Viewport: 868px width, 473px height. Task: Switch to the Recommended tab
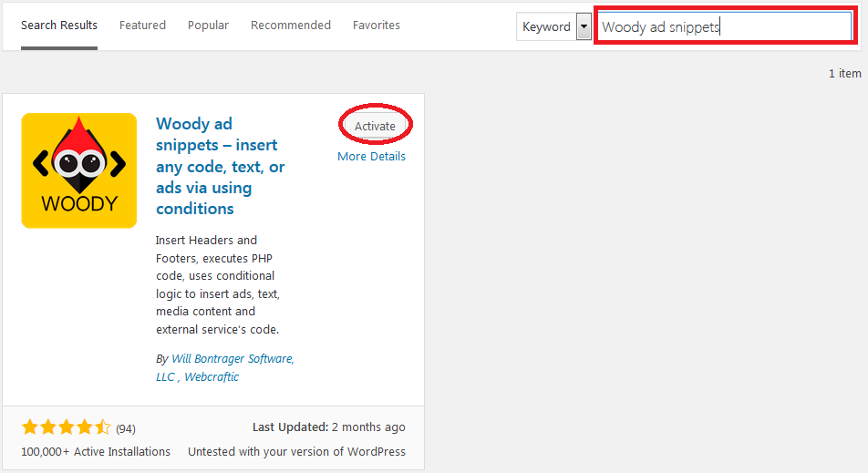tap(291, 26)
